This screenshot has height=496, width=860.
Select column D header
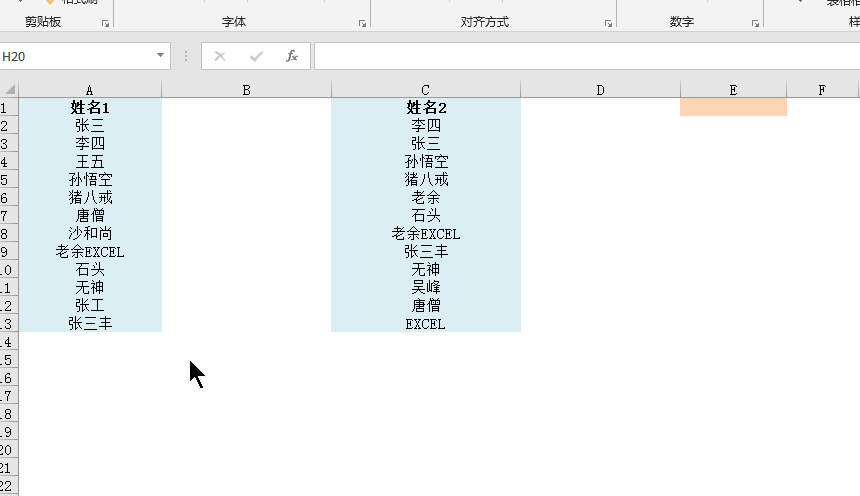pos(601,89)
